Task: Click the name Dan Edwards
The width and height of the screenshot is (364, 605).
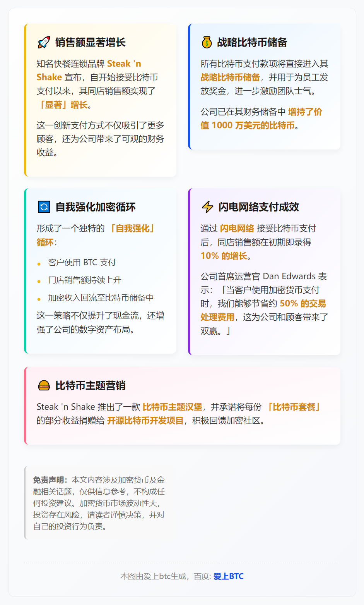Action: coord(289,276)
